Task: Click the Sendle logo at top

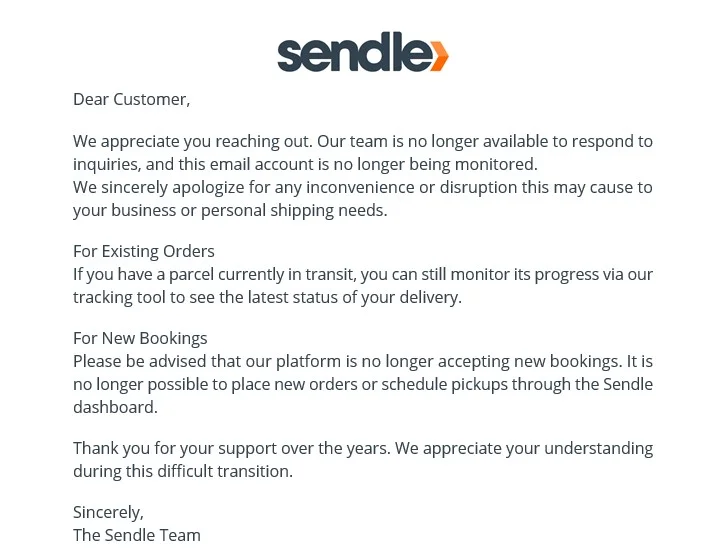Action: tap(362, 52)
